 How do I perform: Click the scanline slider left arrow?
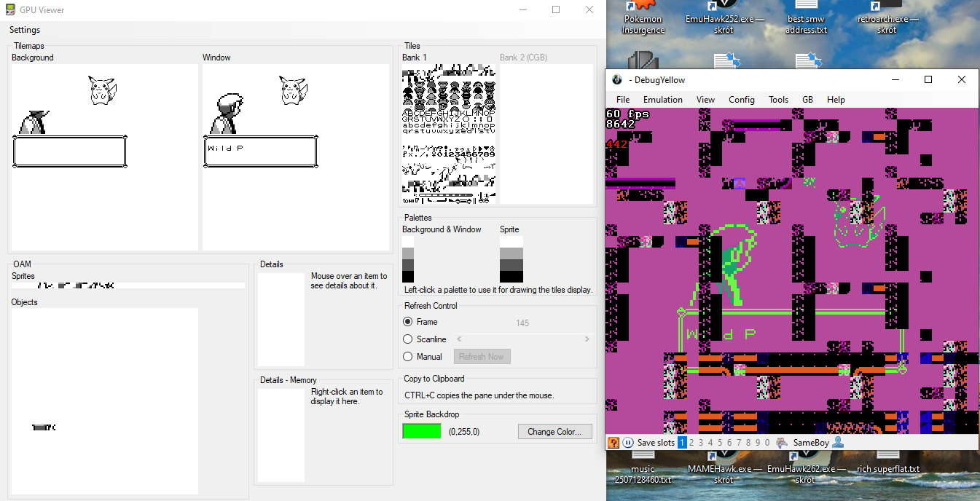(458, 339)
